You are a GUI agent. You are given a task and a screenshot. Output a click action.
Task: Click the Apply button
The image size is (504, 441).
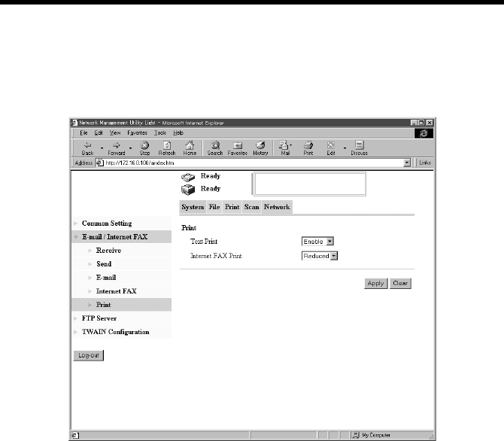[376, 284]
